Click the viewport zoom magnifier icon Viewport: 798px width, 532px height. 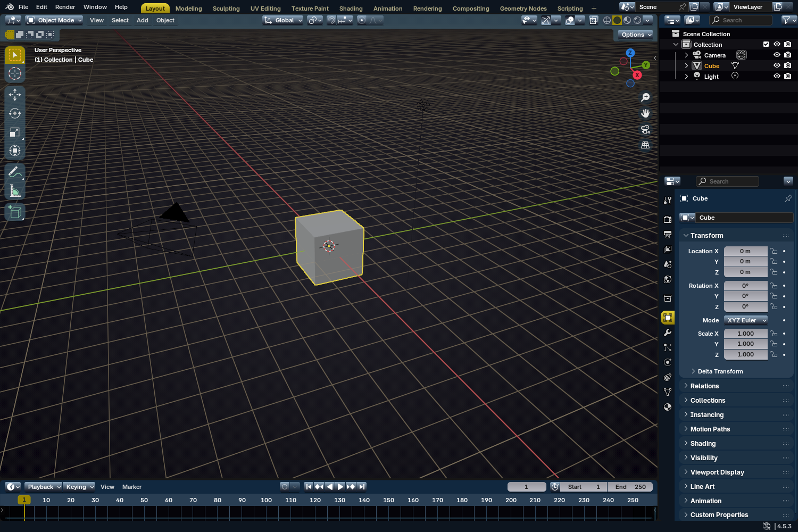(x=645, y=97)
